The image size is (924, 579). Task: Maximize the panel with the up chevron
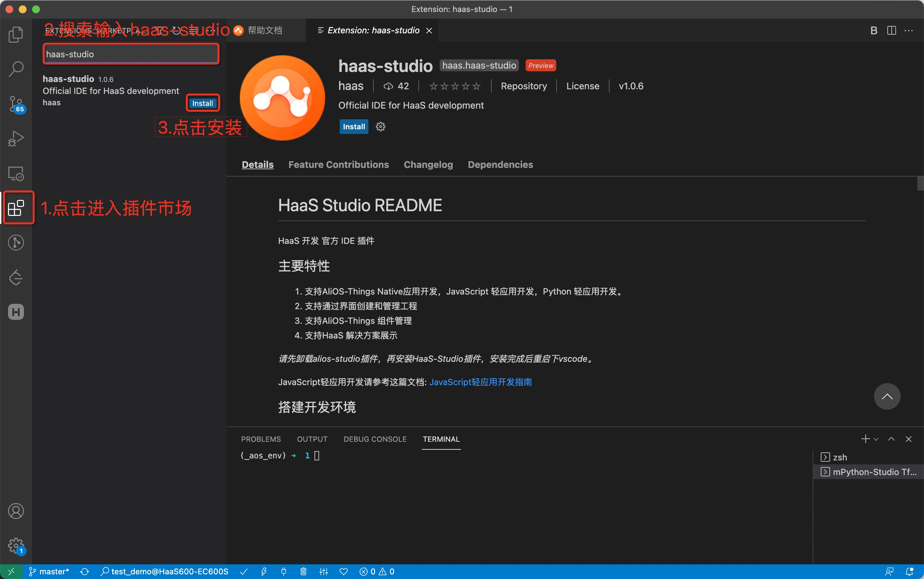point(891,439)
